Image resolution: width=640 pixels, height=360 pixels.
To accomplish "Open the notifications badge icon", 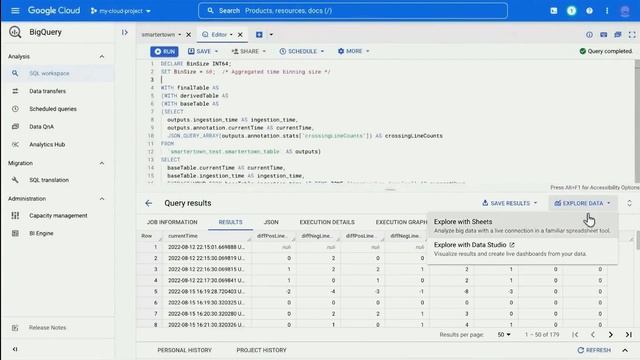I will pyautogui.click(x=571, y=11).
